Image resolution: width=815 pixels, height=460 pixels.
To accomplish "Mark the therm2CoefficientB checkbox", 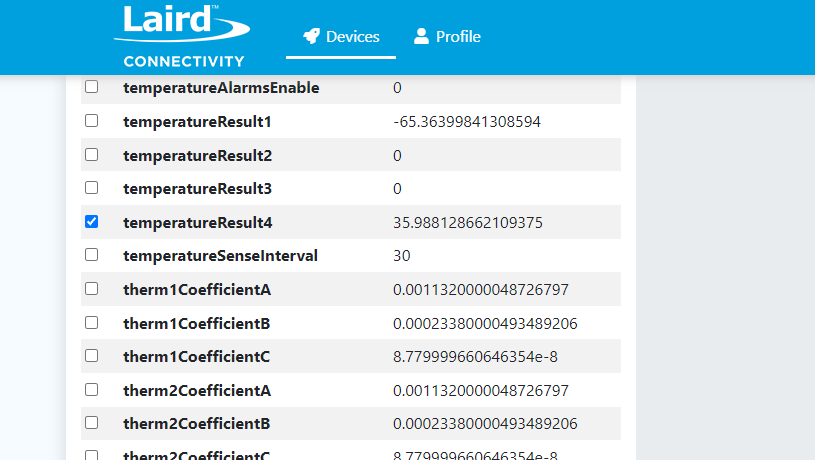I will (x=92, y=423).
